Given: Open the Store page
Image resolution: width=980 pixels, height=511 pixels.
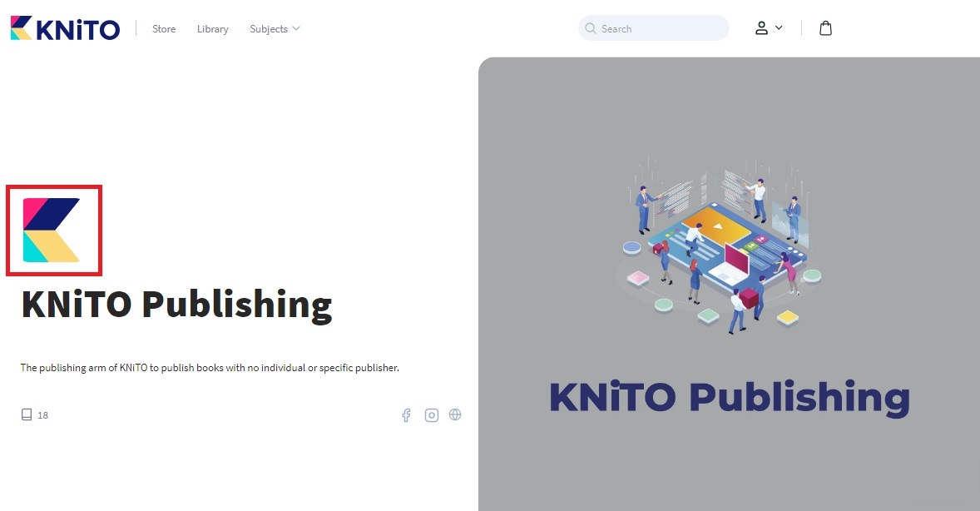Looking at the screenshot, I should [x=164, y=29].
